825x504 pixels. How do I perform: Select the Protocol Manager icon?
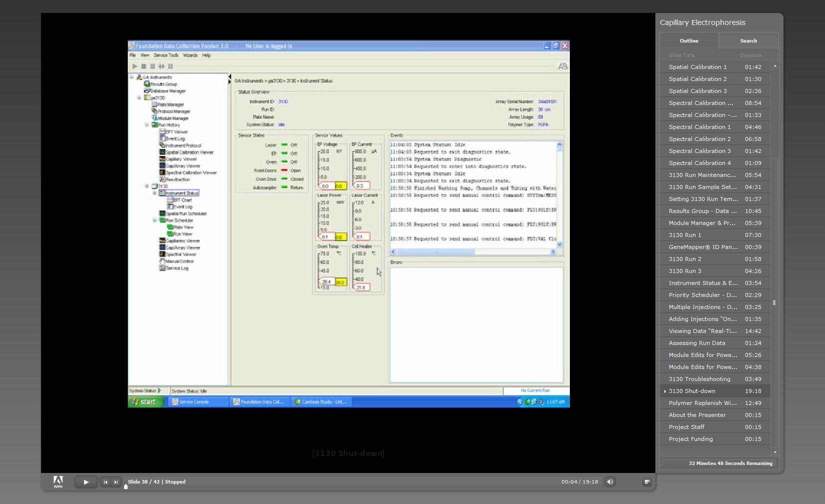point(155,111)
